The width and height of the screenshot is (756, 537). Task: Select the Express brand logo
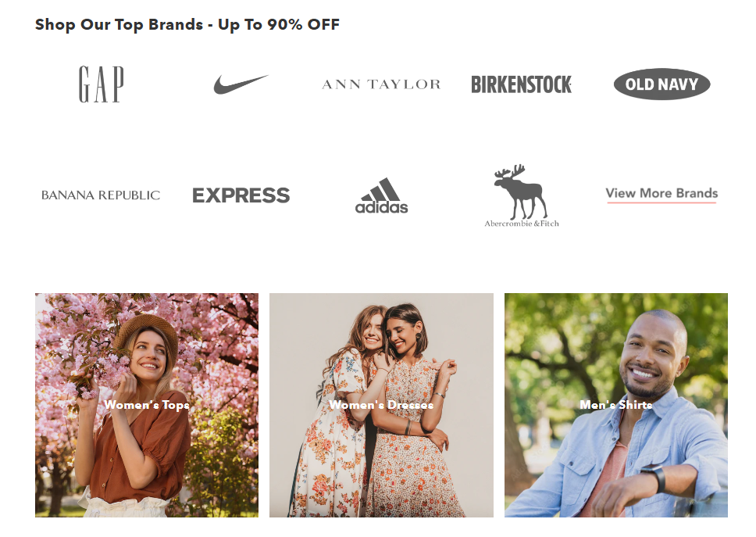tap(241, 195)
